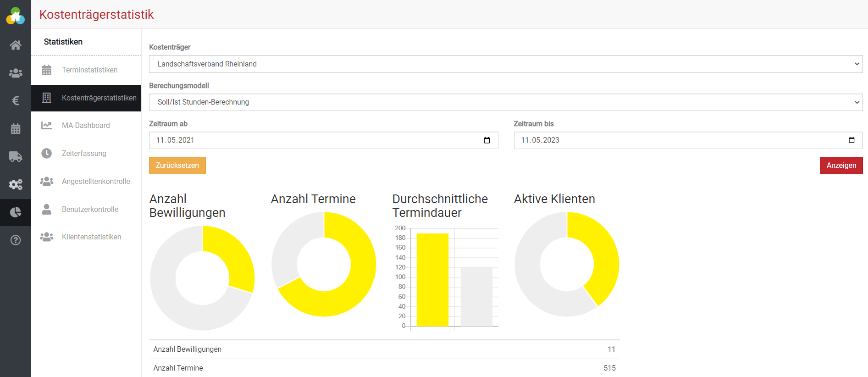Select the pie chart statistics icon
Screen dimensions: 868x377
(16, 212)
